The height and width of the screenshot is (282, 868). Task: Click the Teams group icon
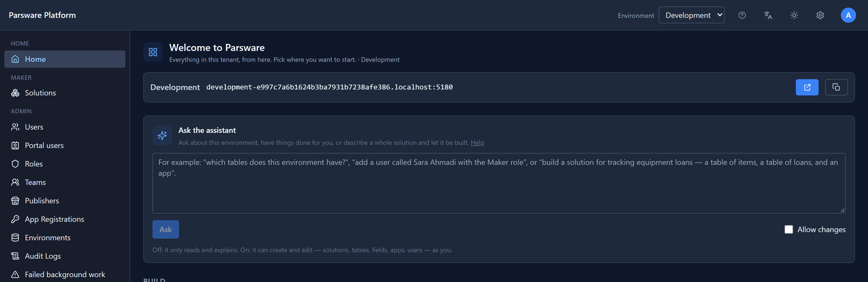(15, 182)
